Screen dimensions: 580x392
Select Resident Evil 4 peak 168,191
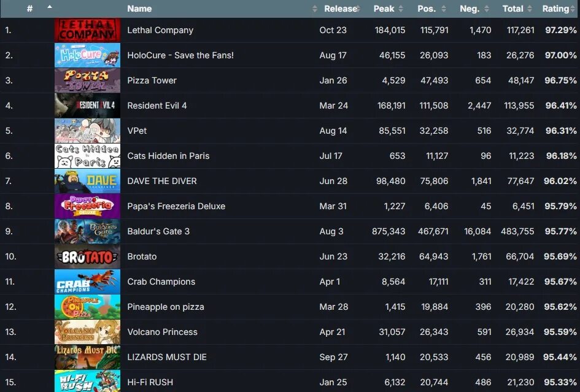[391, 106]
